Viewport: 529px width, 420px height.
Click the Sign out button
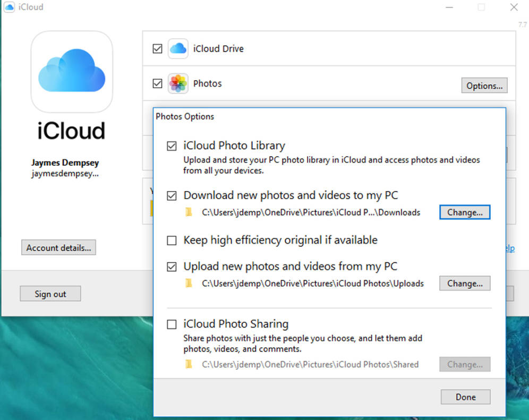click(50, 294)
